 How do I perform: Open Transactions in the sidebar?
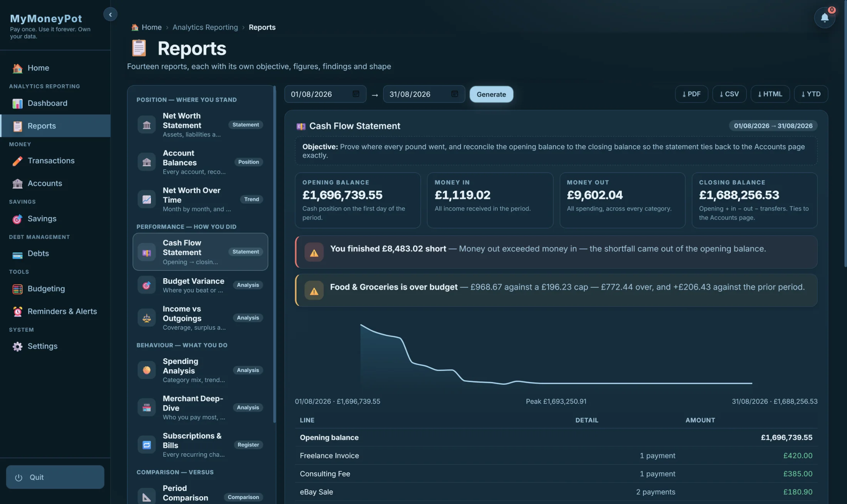pos(55,161)
